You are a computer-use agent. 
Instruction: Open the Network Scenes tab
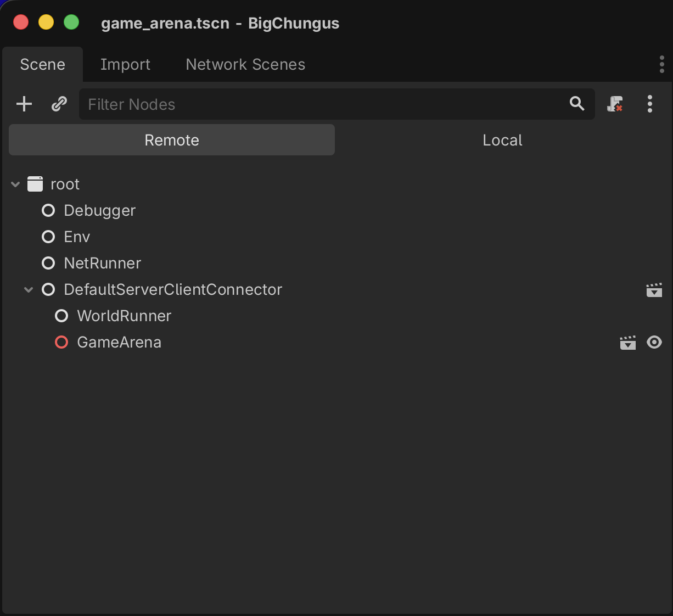pos(245,64)
